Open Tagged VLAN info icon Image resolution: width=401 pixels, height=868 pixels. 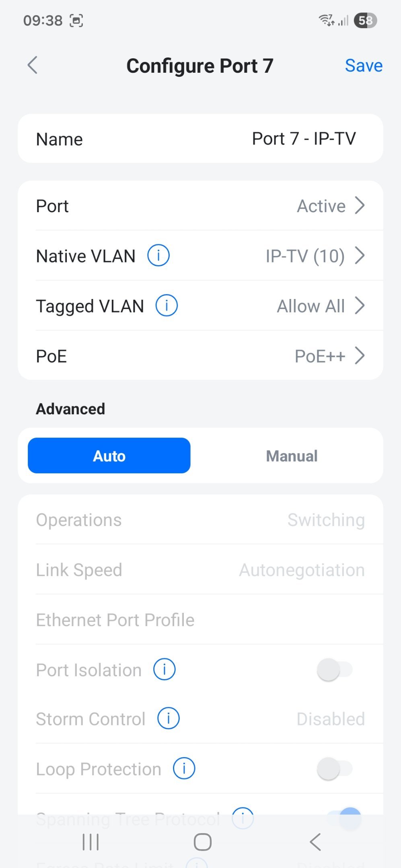(167, 305)
